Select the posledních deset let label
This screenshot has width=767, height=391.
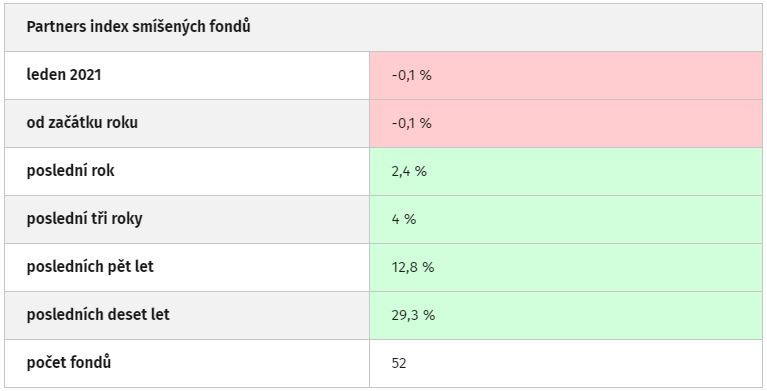(98, 315)
